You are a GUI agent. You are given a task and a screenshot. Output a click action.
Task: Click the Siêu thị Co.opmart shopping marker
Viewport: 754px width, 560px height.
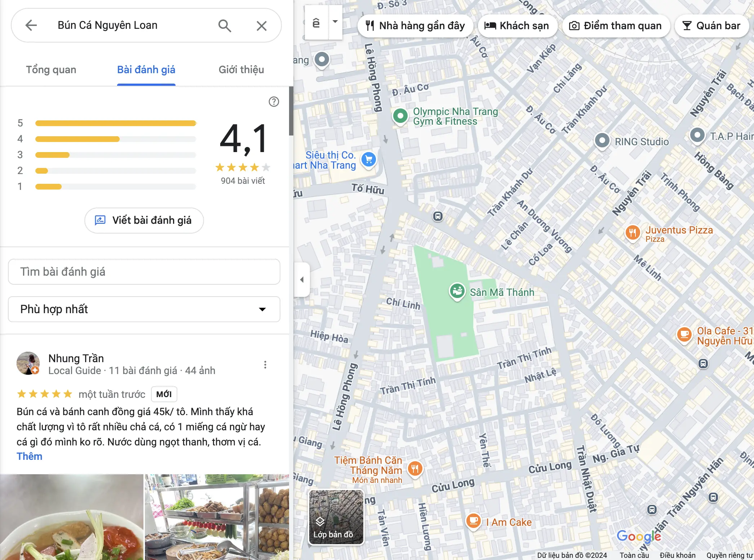pos(369,160)
